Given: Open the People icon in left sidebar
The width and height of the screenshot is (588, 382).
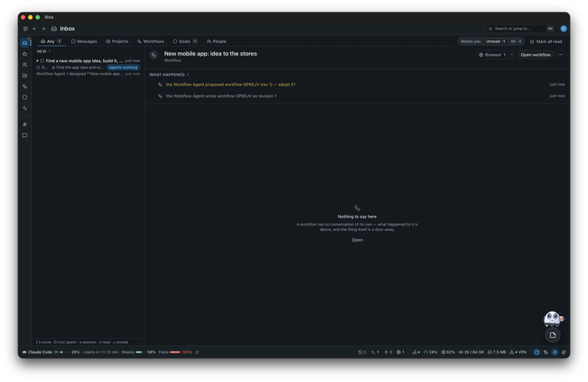Looking at the screenshot, I should click(25, 65).
